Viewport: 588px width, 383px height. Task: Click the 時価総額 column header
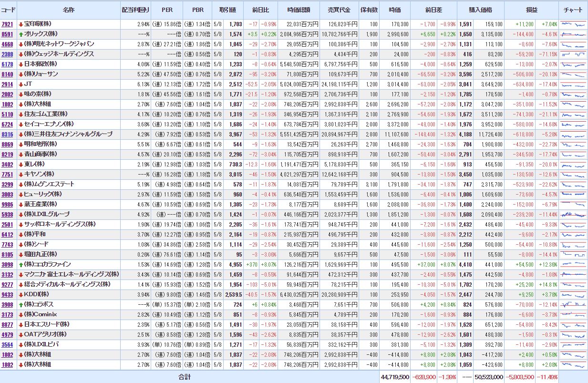click(302, 10)
